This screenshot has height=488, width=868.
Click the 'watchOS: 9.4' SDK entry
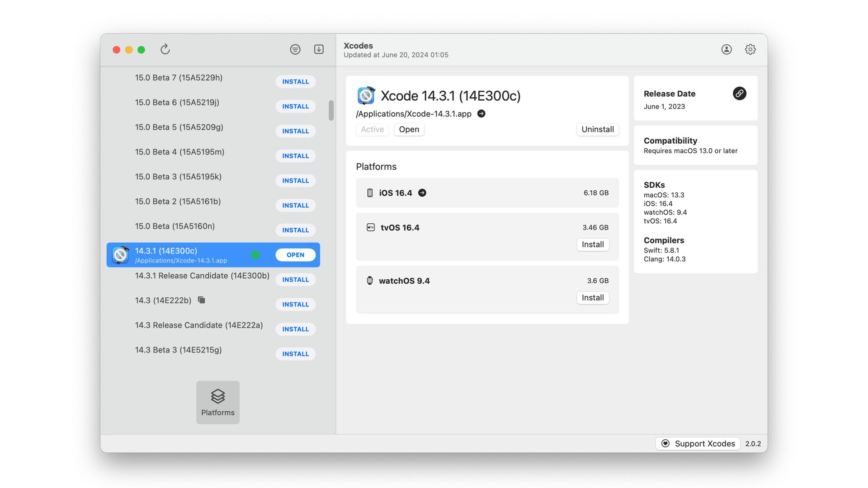tap(665, 212)
